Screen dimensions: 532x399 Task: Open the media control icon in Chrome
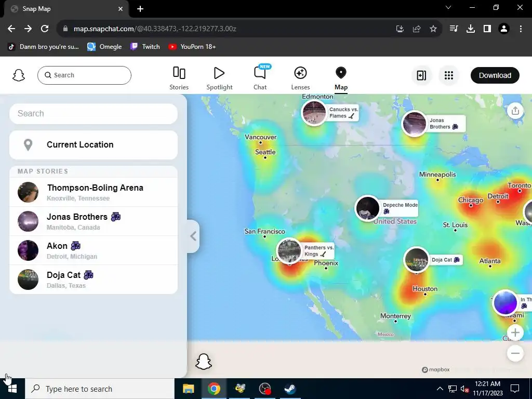(x=454, y=29)
